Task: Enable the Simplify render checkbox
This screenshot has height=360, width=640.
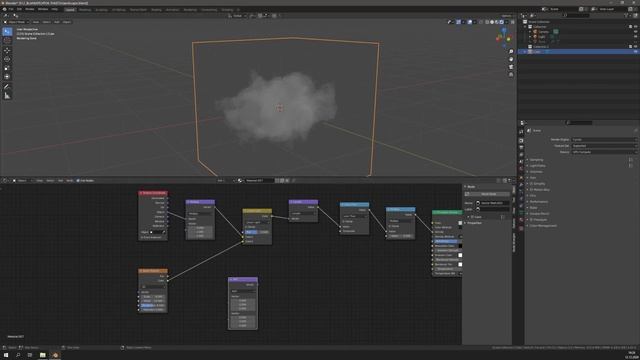Action: point(531,184)
